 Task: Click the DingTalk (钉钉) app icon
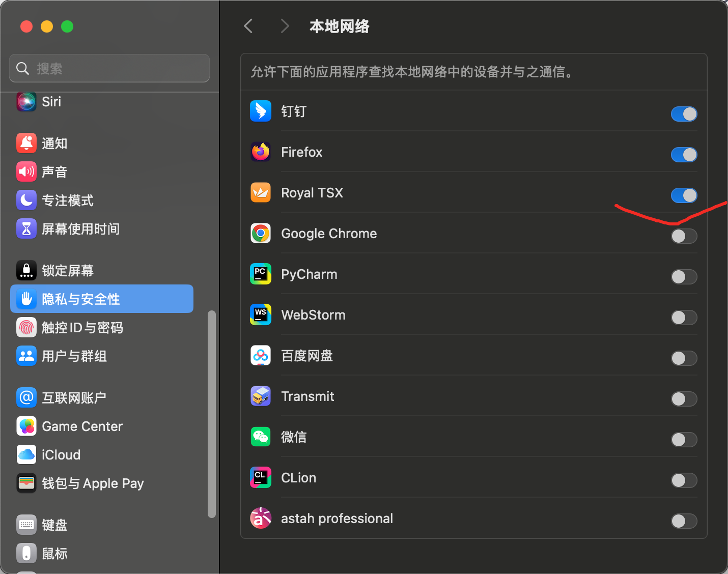(261, 111)
